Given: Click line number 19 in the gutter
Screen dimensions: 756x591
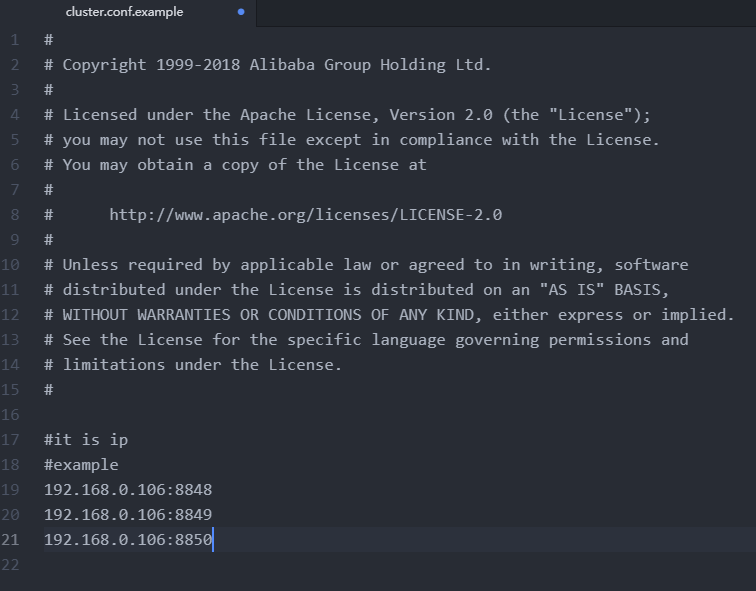Looking at the screenshot, I should (10, 490).
